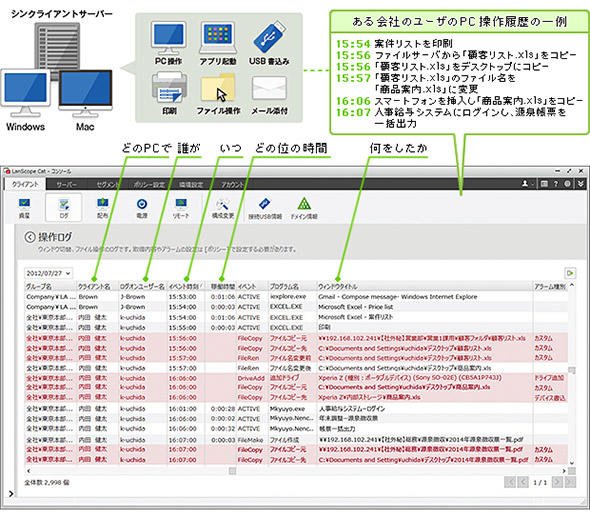
Task: Go to next page pagination button
Action: pyautogui.click(x=558, y=482)
